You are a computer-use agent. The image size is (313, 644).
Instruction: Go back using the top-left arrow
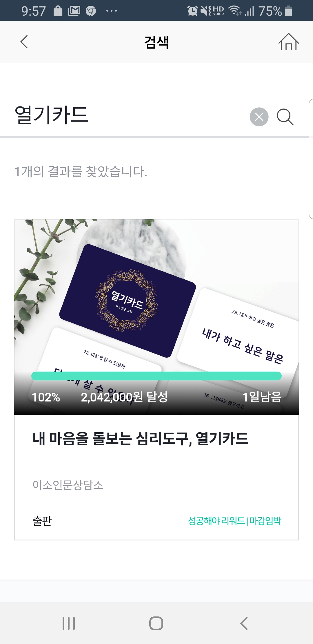click(x=24, y=42)
